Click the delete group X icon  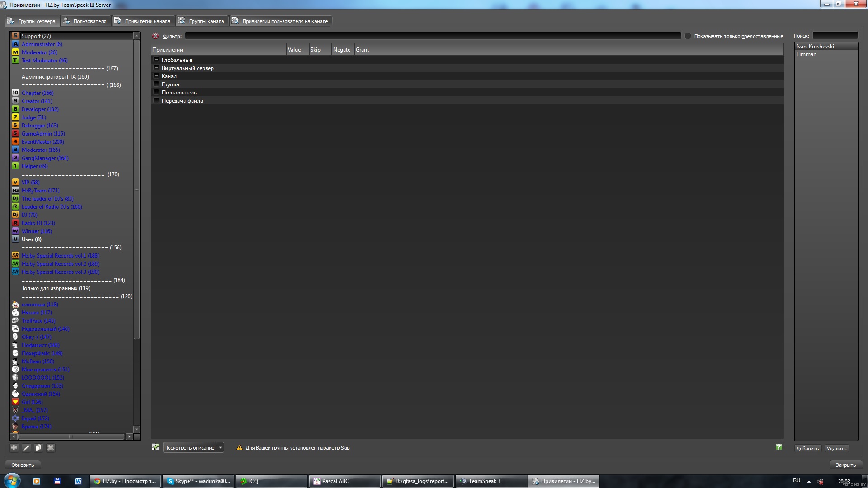[x=51, y=448]
